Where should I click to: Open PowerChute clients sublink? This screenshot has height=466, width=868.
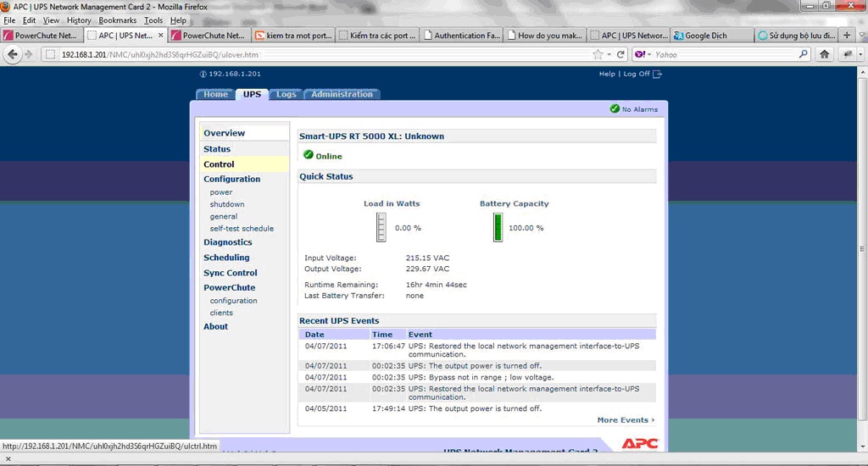pyautogui.click(x=221, y=313)
